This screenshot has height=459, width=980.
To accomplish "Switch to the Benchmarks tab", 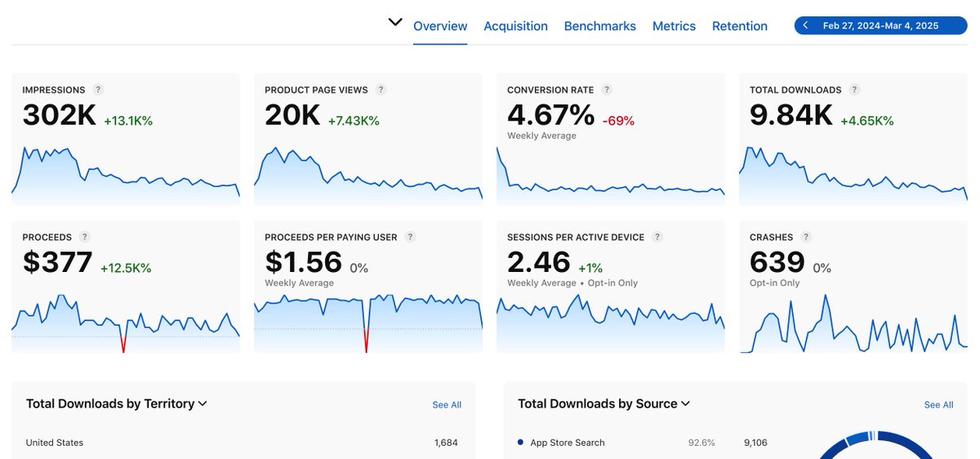I will 600,26.
